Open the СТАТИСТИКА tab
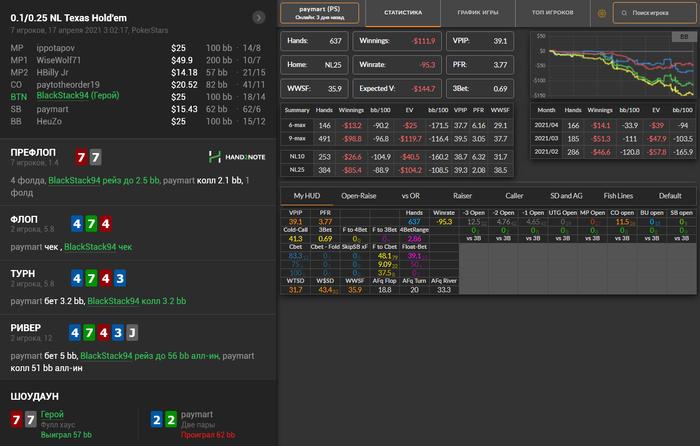The height and width of the screenshot is (446, 700). tap(403, 13)
